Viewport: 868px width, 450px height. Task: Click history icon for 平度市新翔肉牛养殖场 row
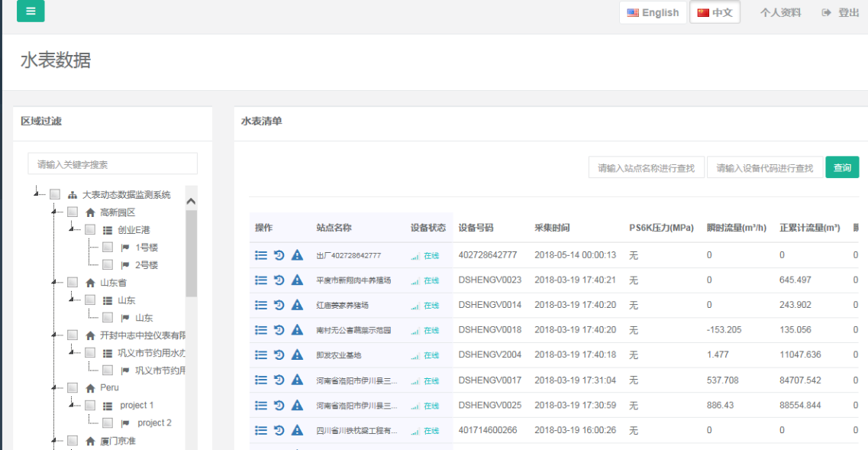(279, 280)
